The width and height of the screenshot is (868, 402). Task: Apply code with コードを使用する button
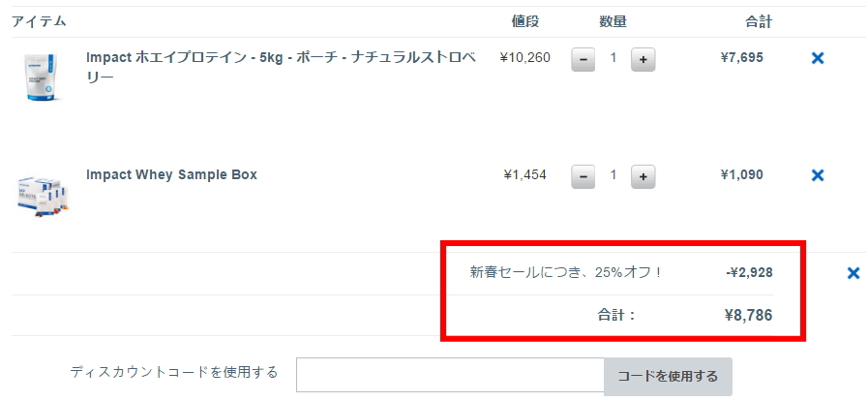(668, 377)
